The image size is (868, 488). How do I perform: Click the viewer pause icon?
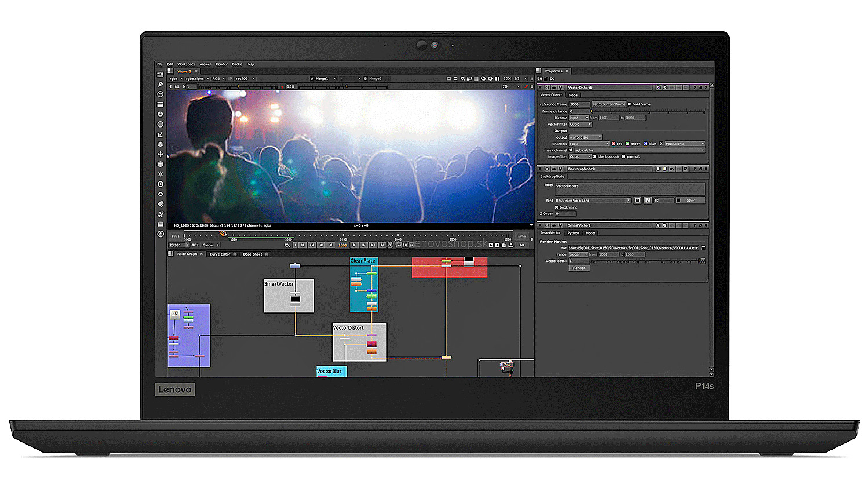point(497,78)
